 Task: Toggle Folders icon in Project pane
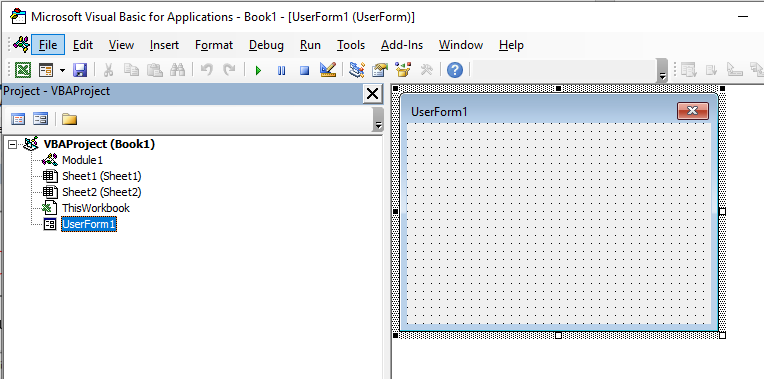(69, 119)
